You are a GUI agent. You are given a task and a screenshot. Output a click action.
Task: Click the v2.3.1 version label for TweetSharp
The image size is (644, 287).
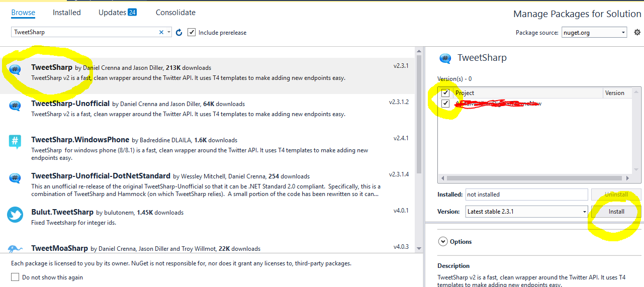(x=401, y=66)
